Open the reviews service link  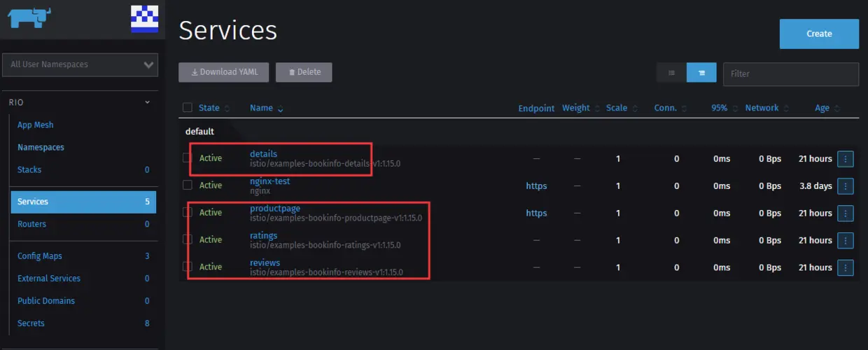click(265, 263)
